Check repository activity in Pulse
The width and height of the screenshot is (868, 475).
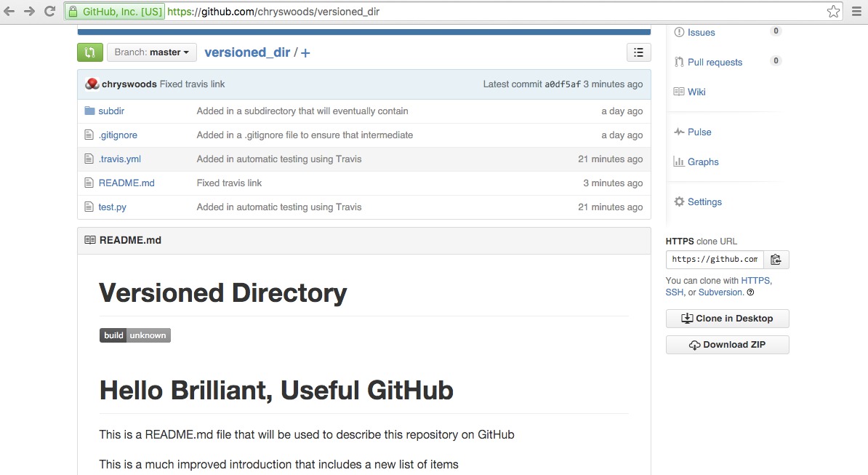(699, 132)
